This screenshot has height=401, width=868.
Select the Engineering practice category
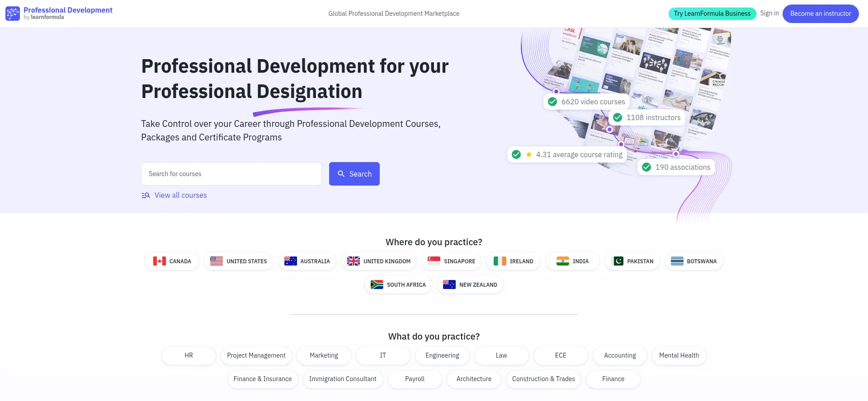442,355
